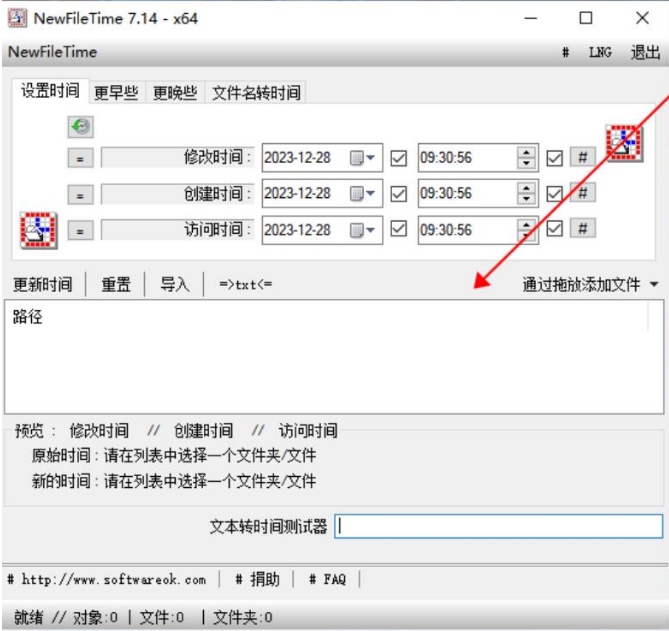Toggle the 修改时间 date checkbox

click(x=398, y=158)
